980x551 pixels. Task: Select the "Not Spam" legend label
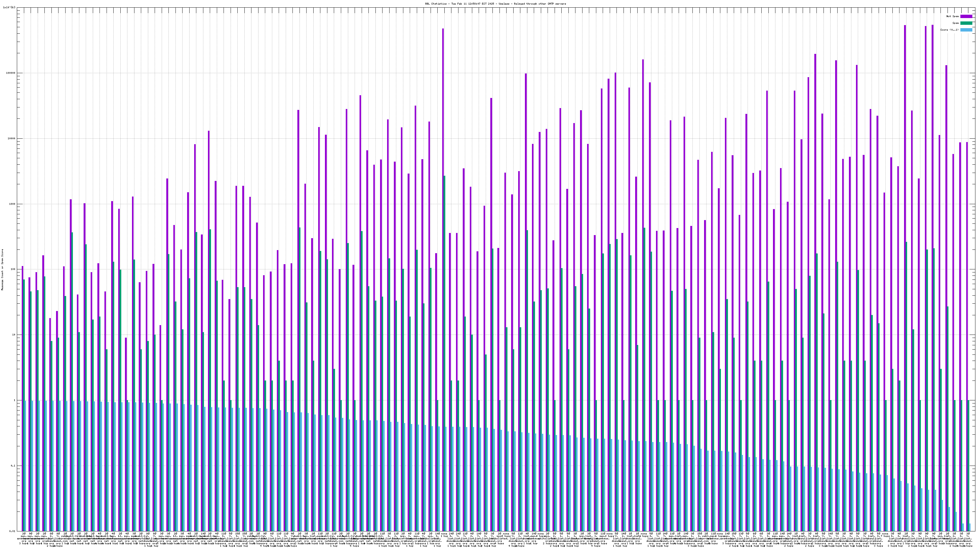(953, 16)
